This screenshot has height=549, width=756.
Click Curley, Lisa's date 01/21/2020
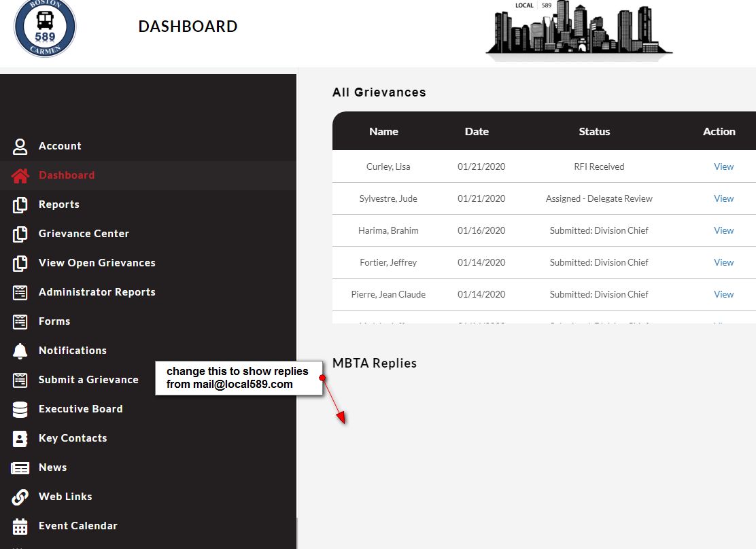(x=481, y=166)
